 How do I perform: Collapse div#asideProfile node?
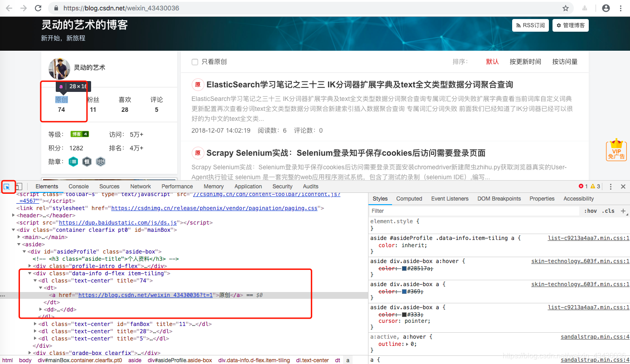24,252
